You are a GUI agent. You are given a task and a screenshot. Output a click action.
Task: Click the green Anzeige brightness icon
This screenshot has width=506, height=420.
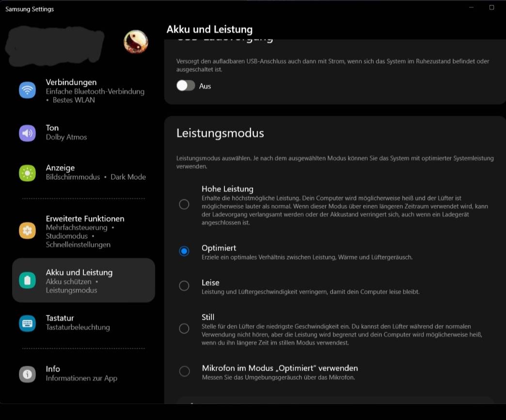27,172
